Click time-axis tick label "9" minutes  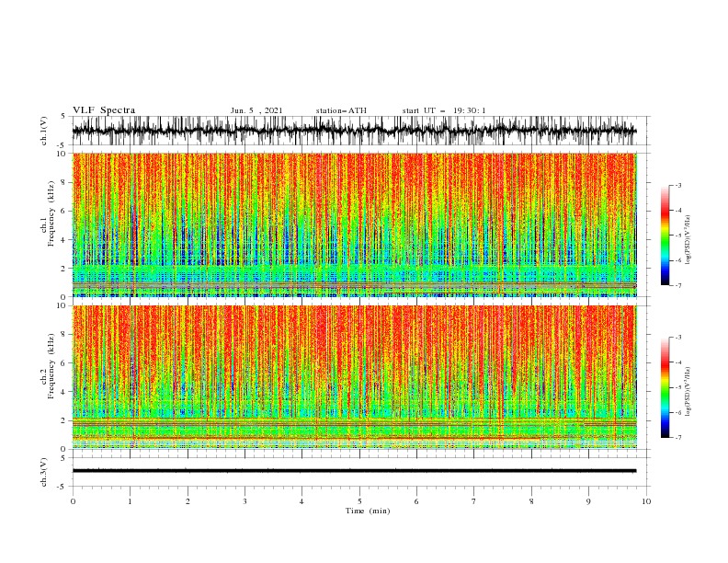tap(588, 501)
